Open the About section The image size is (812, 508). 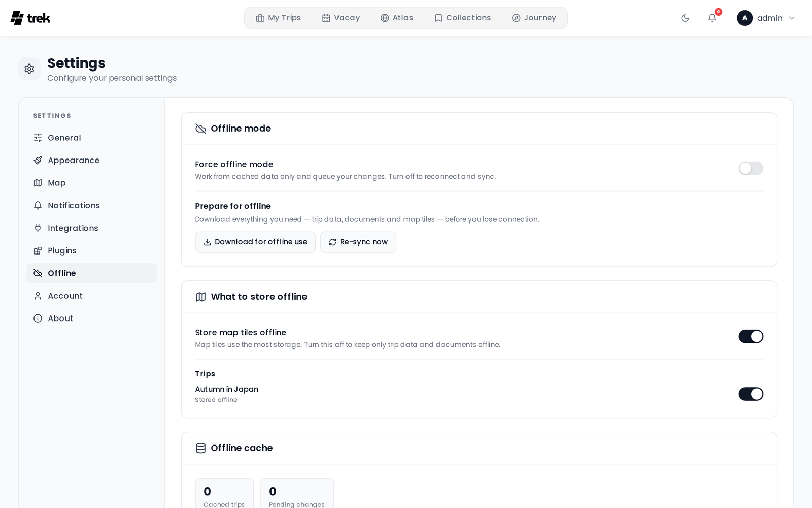pos(91,319)
